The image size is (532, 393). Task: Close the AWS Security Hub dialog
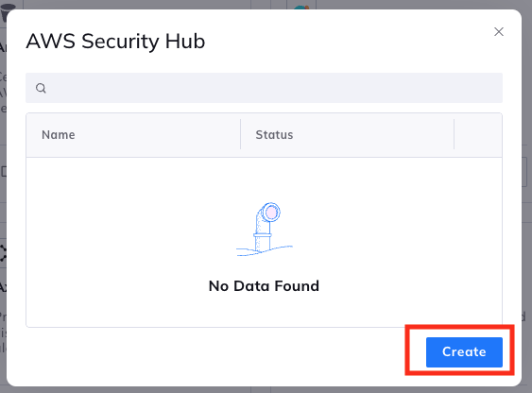pos(498,31)
